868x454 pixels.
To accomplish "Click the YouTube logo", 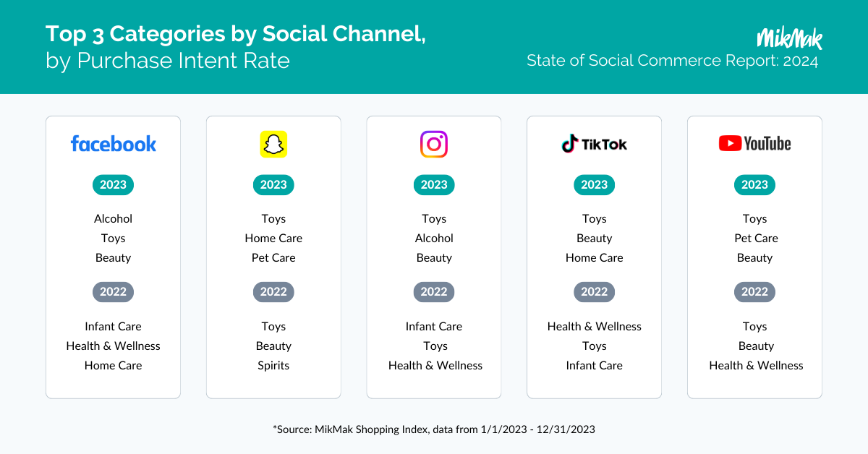I will pyautogui.click(x=754, y=143).
